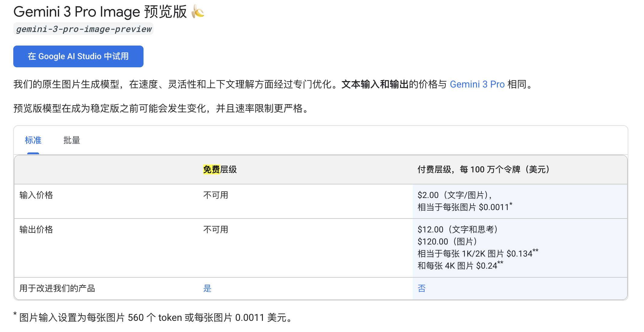Click the 预览版模型 stability notice paragraph
This screenshot has height=332, width=644.
coord(162,108)
